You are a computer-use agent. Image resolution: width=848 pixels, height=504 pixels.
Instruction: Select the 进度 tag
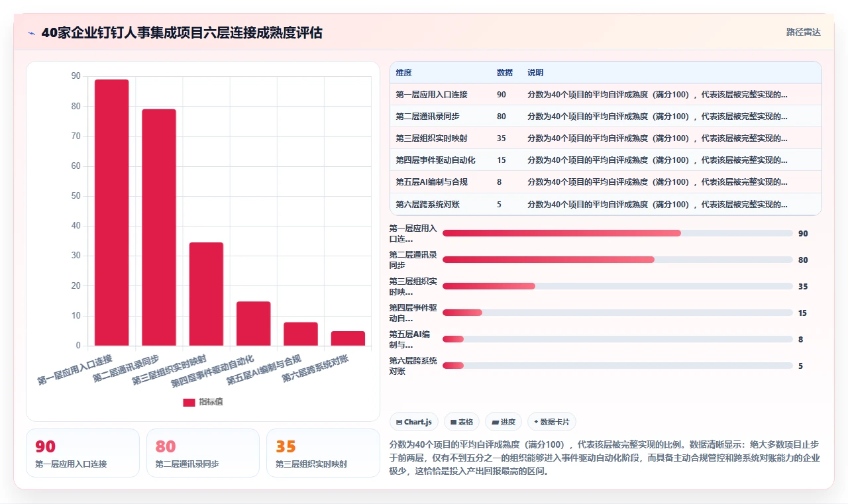pos(503,422)
